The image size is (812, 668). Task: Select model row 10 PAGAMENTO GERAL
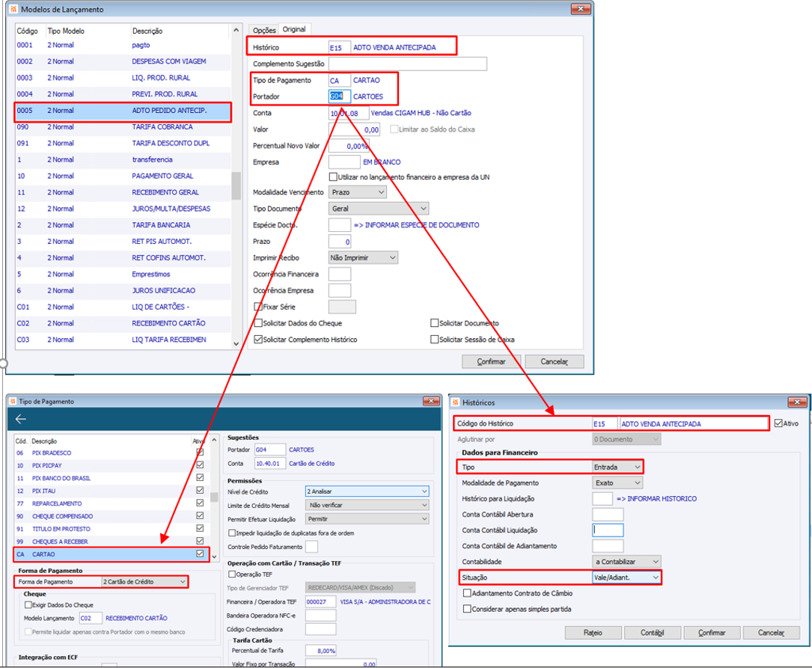click(123, 176)
